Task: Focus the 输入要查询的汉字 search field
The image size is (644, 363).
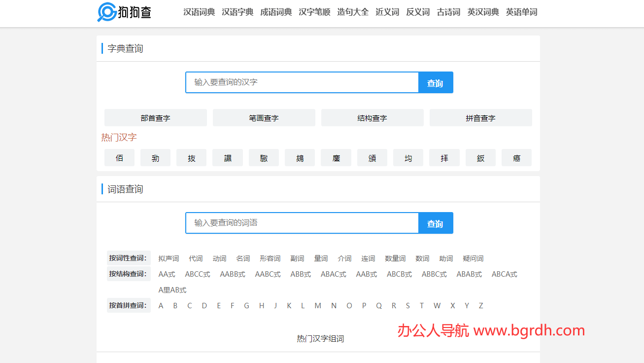Action: (302, 82)
